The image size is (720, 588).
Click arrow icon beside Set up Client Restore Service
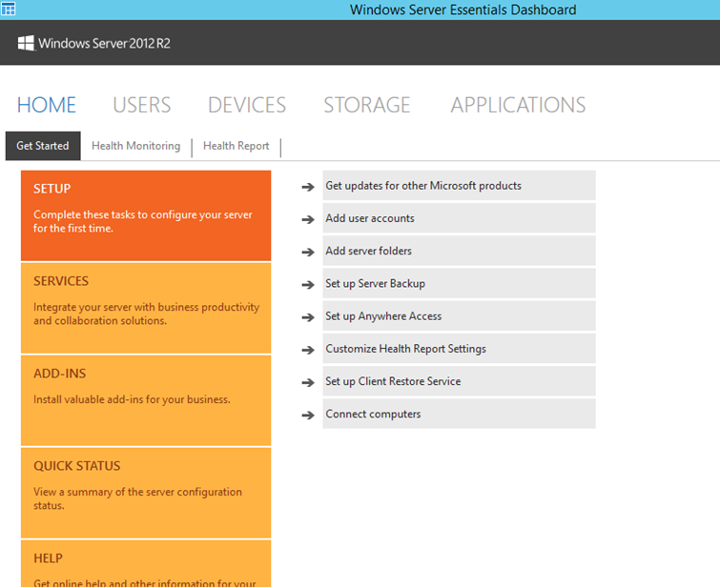point(308,382)
